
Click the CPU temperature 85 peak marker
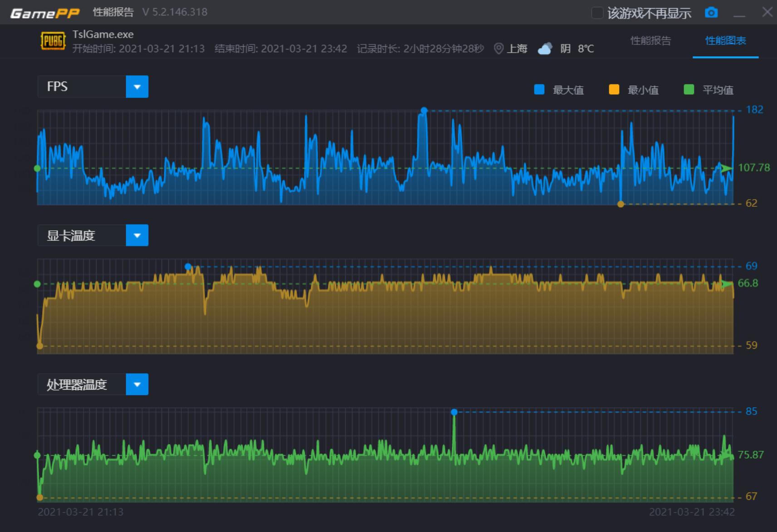pos(454,412)
